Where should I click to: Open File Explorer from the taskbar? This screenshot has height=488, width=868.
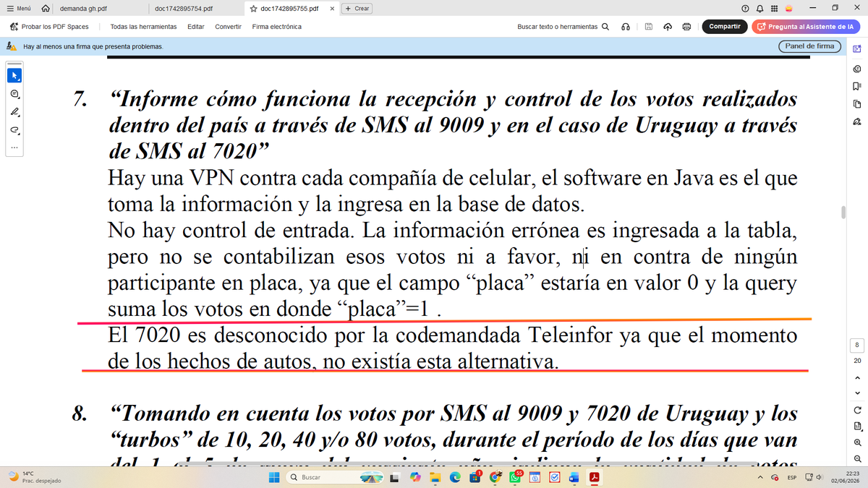(x=435, y=477)
